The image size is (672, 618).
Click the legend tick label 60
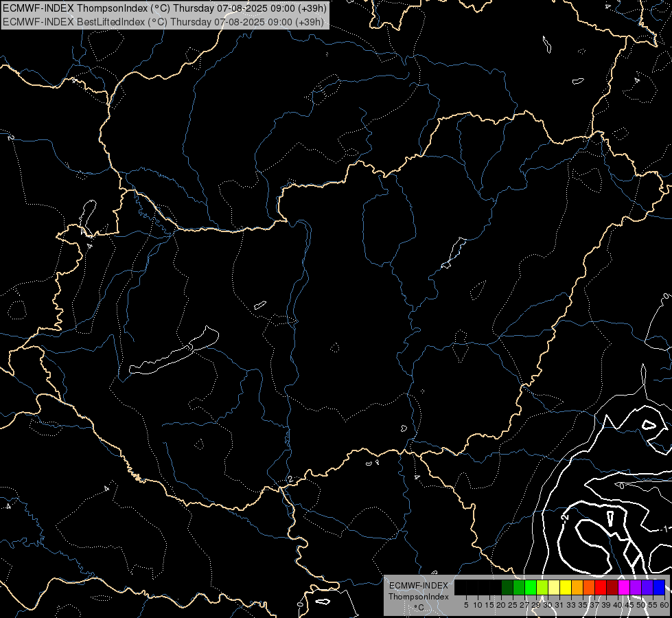pos(664,605)
